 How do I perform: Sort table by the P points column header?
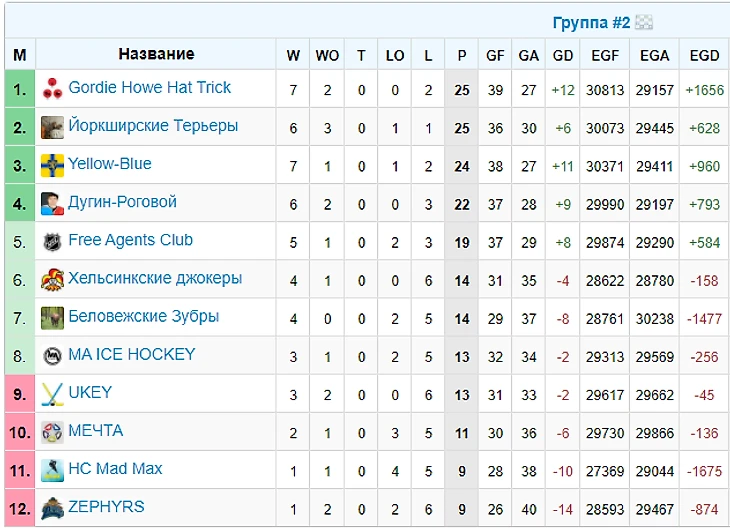(x=461, y=56)
